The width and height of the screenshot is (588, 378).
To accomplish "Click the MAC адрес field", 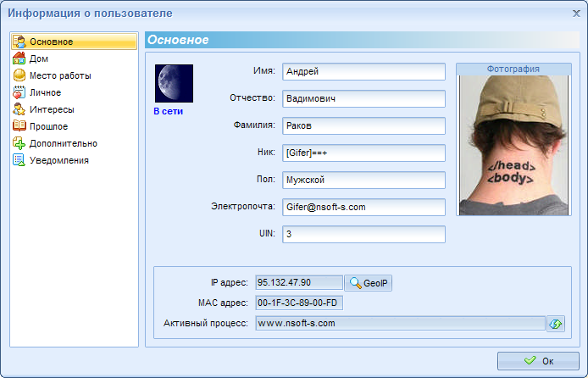I will pos(299,303).
